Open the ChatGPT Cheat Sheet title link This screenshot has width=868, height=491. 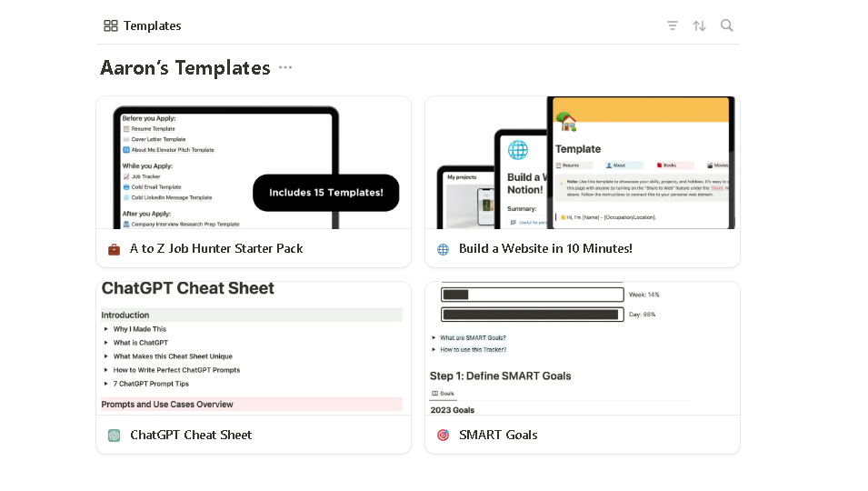(191, 436)
